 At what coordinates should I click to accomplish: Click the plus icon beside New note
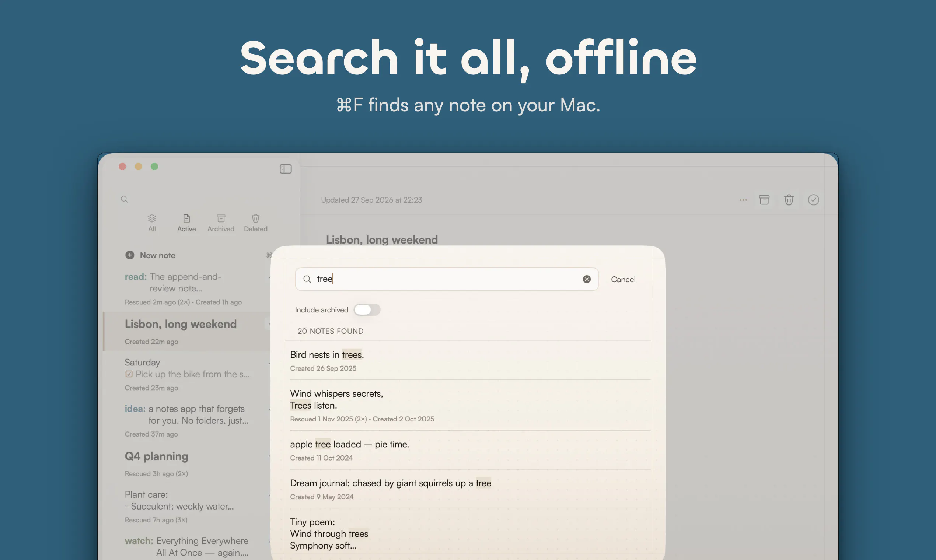point(129,255)
